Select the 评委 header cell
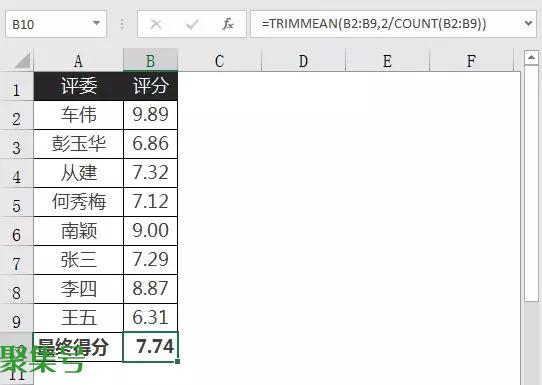Screen dimensions: 542x385 click(x=78, y=86)
